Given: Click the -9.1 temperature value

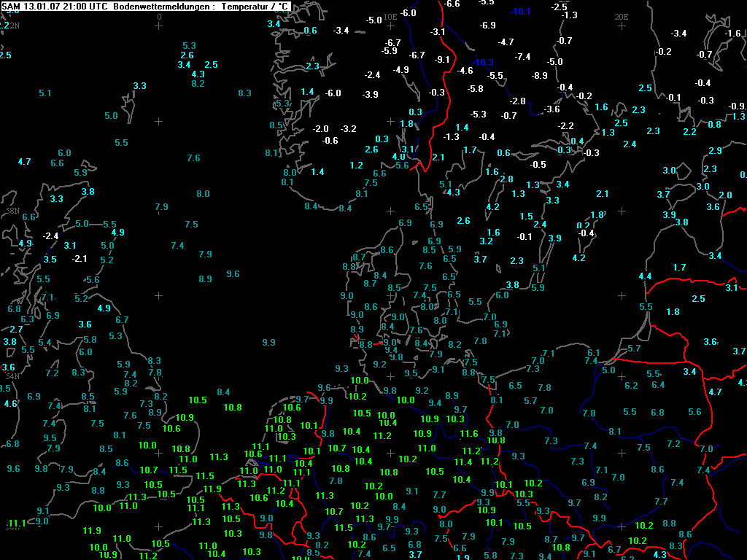Looking at the screenshot, I should (x=442, y=60).
